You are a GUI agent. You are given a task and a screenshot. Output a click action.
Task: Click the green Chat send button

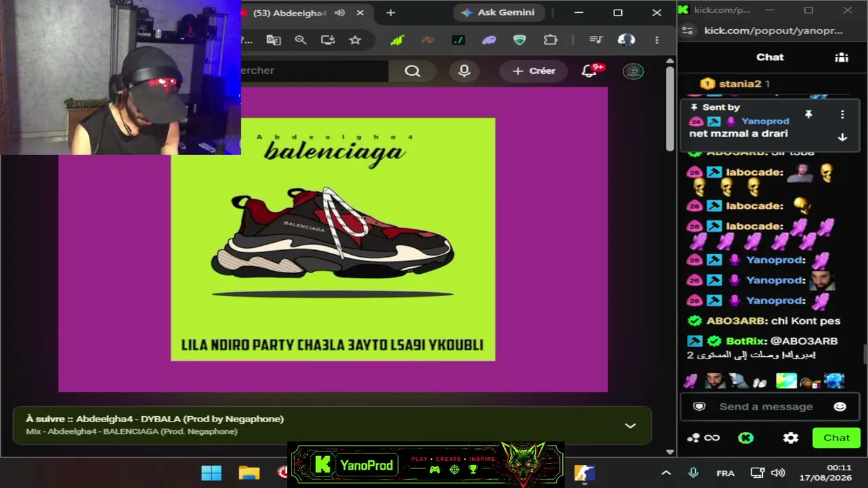(836, 438)
